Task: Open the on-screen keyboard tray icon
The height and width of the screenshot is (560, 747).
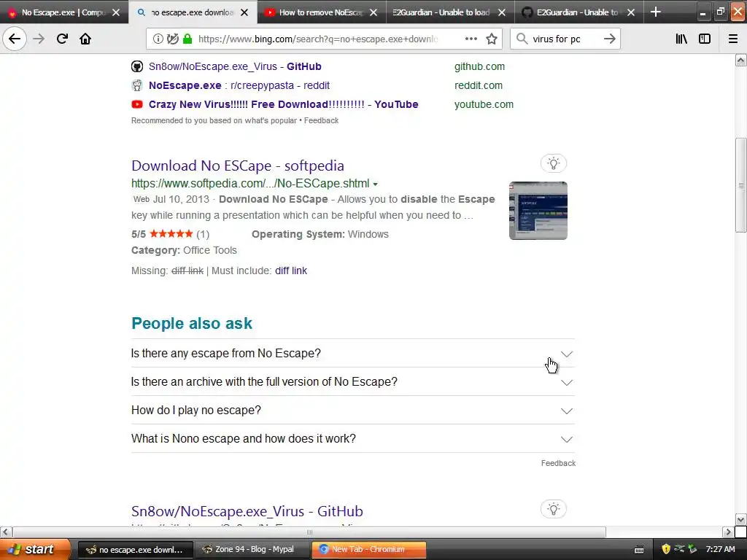Action: click(x=639, y=550)
